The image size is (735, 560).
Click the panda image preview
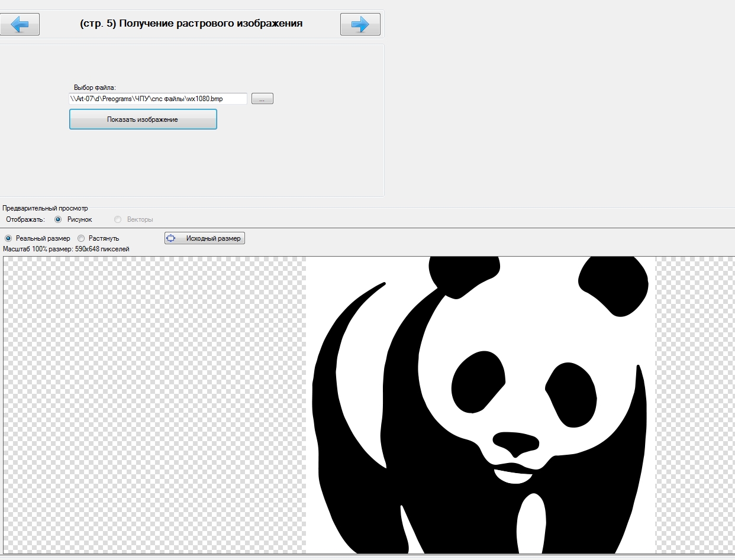(481, 405)
